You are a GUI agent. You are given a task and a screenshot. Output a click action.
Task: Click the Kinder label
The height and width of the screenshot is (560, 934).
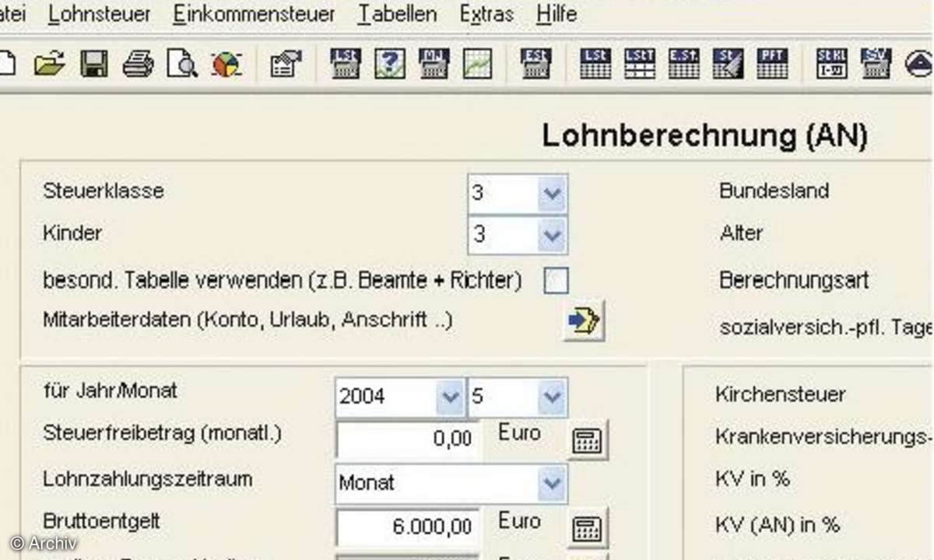[72, 233]
